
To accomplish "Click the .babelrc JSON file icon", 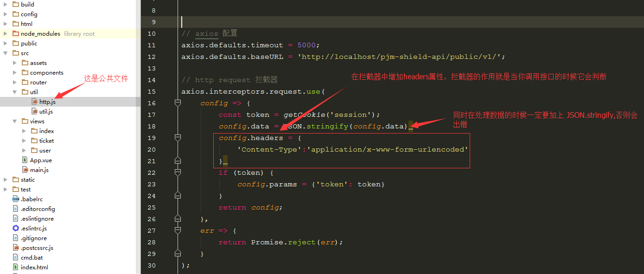I will [15, 199].
